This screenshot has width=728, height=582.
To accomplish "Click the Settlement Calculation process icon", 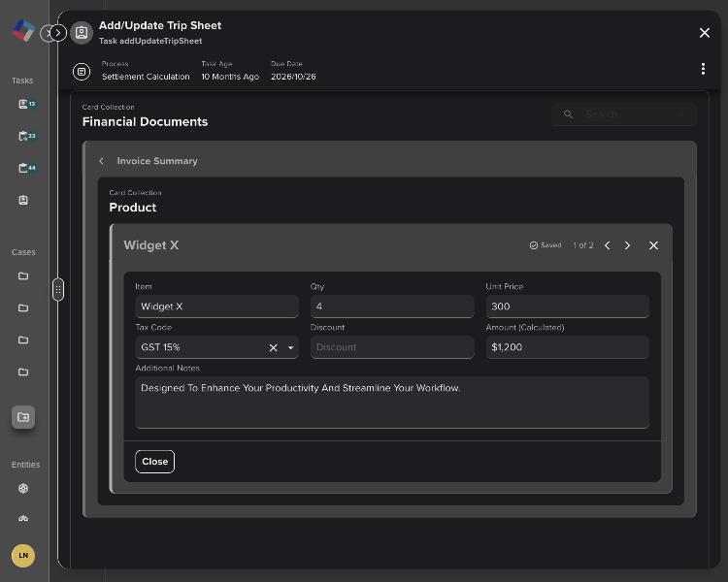I will point(82,72).
